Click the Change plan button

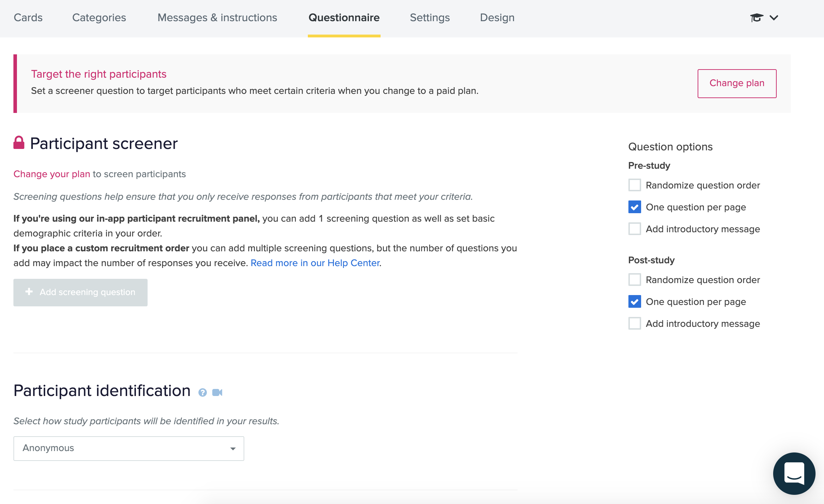[x=736, y=83]
